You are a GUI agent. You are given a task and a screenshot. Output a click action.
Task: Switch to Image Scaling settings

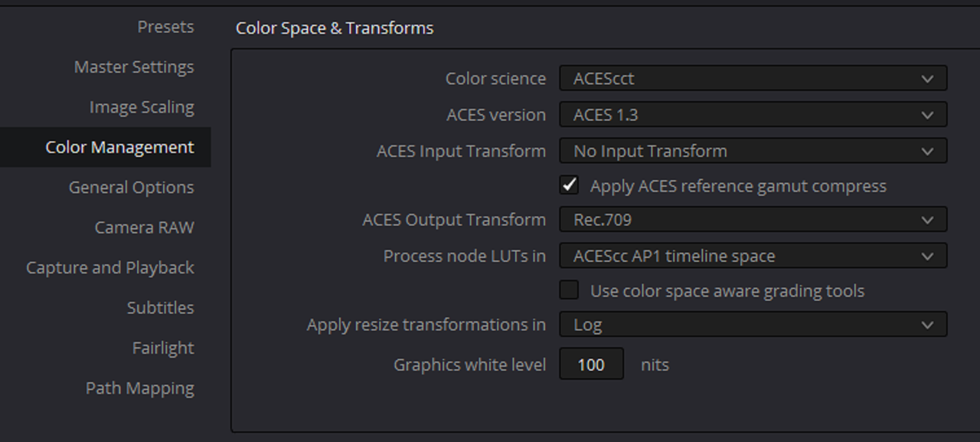pyautogui.click(x=142, y=107)
